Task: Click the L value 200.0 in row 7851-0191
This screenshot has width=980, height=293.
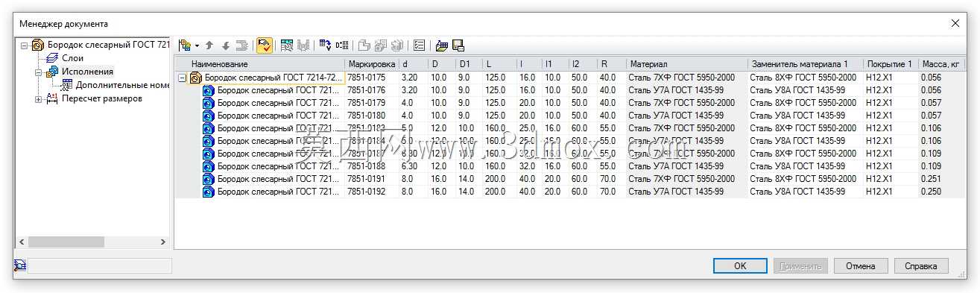Action: click(x=499, y=179)
